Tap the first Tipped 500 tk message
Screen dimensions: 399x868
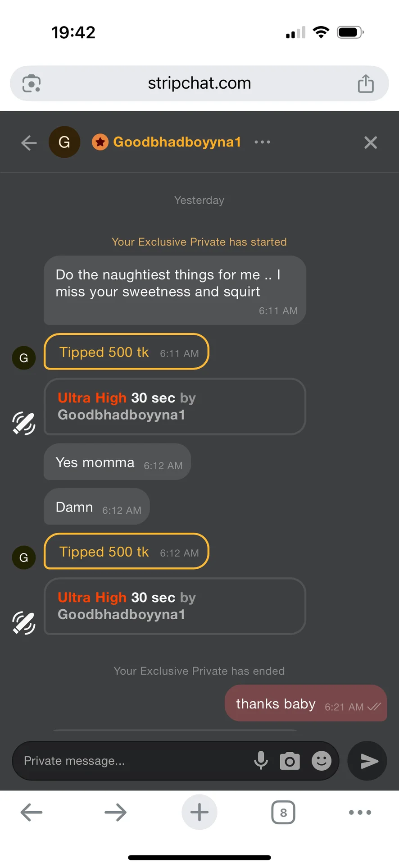tap(126, 352)
